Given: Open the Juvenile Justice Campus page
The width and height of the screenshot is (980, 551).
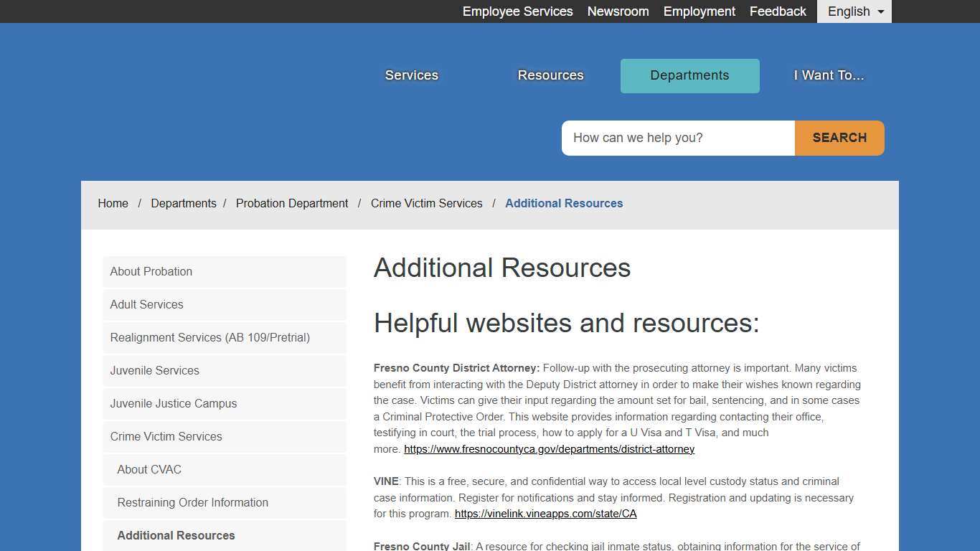Looking at the screenshot, I should click(173, 404).
